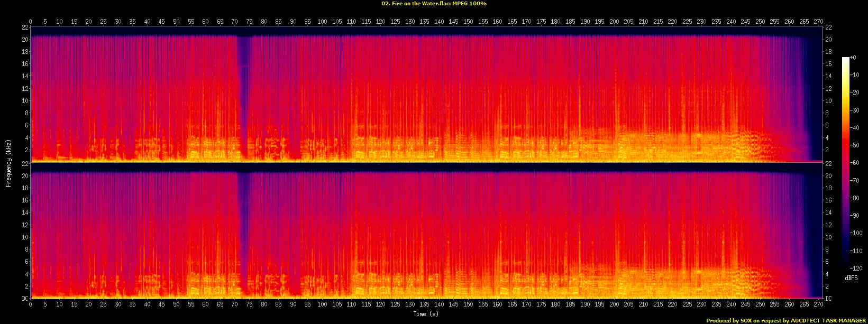Viewport: 868px width, 324px height.
Task: Click the 'DC' label at bottom right
Action: (828, 299)
